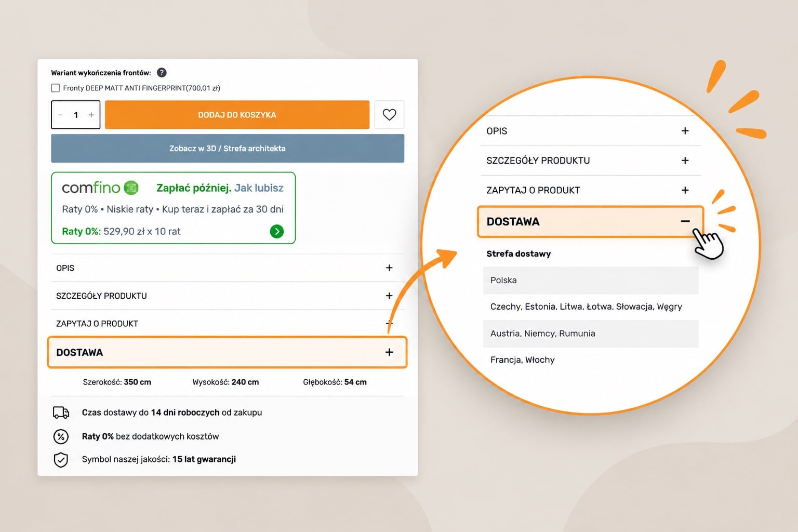Select the Zapłać później. Jak lubisz headline
This screenshot has height=532, width=798.
point(220,188)
